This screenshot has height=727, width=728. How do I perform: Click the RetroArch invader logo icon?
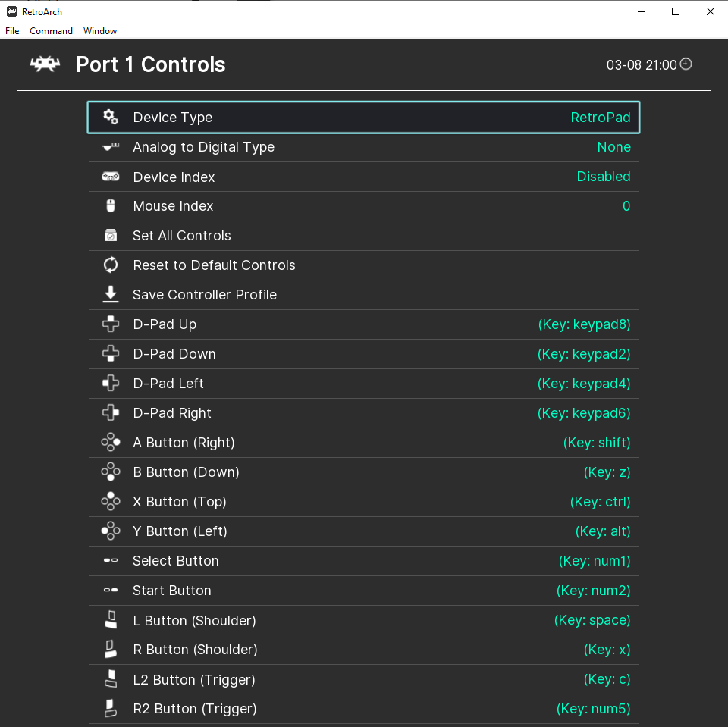(45, 64)
